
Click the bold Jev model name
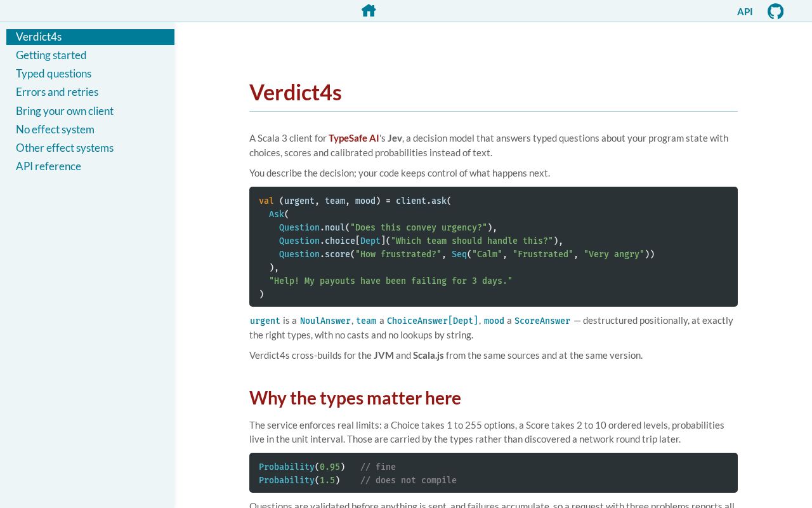(x=395, y=138)
